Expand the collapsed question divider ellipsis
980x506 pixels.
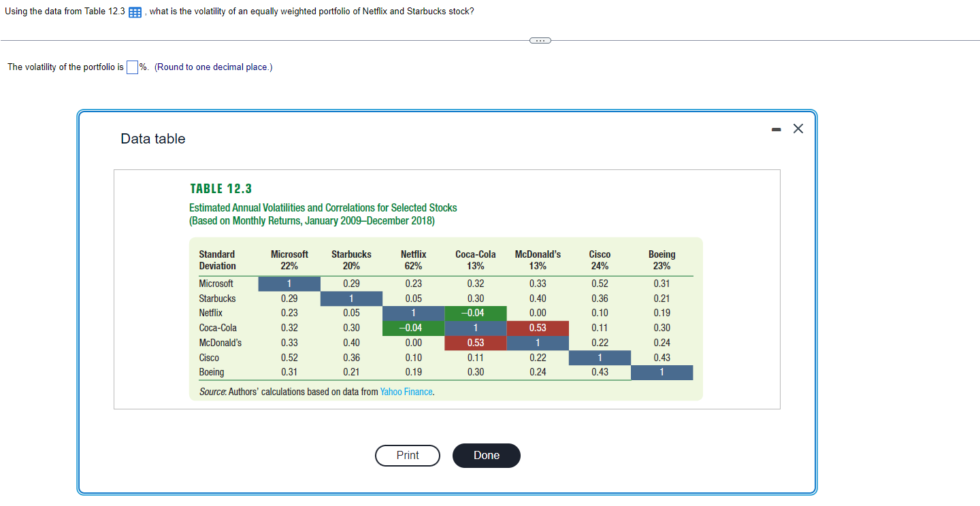click(540, 40)
